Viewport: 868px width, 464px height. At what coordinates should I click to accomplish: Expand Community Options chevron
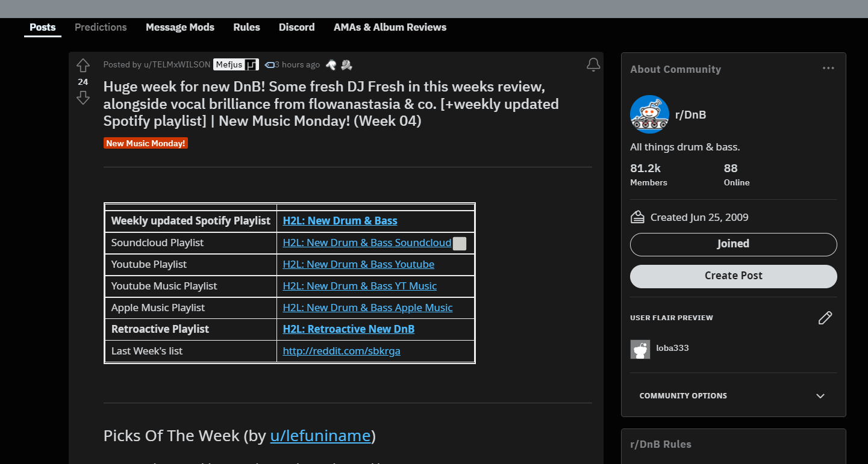820,396
